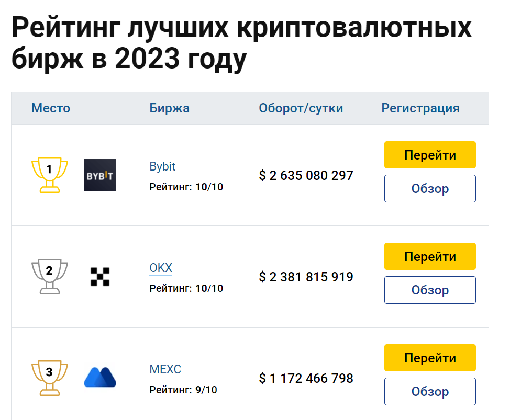Click the silver second-place trophy icon
Viewport: 510px width, 420px height.
click(50, 276)
